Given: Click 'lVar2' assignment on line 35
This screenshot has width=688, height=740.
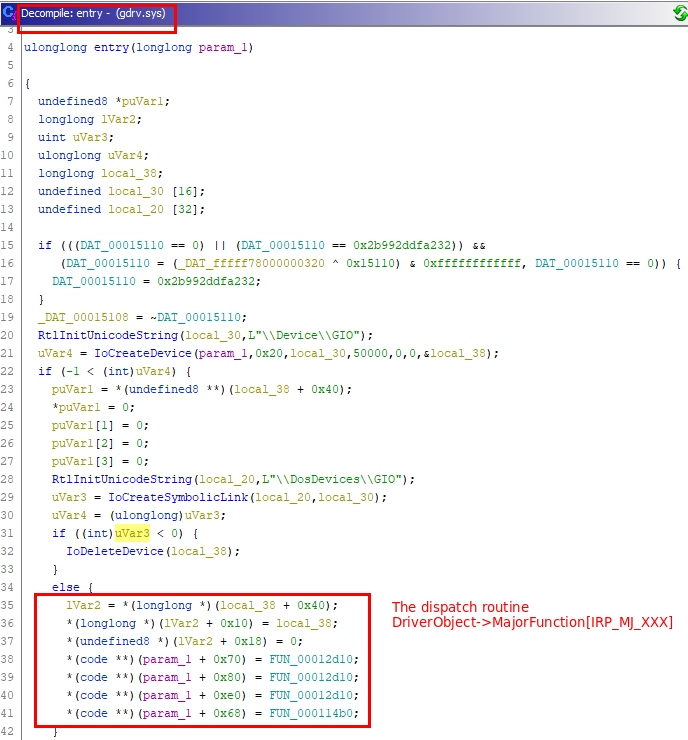Looking at the screenshot, I should (x=83, y=605).
